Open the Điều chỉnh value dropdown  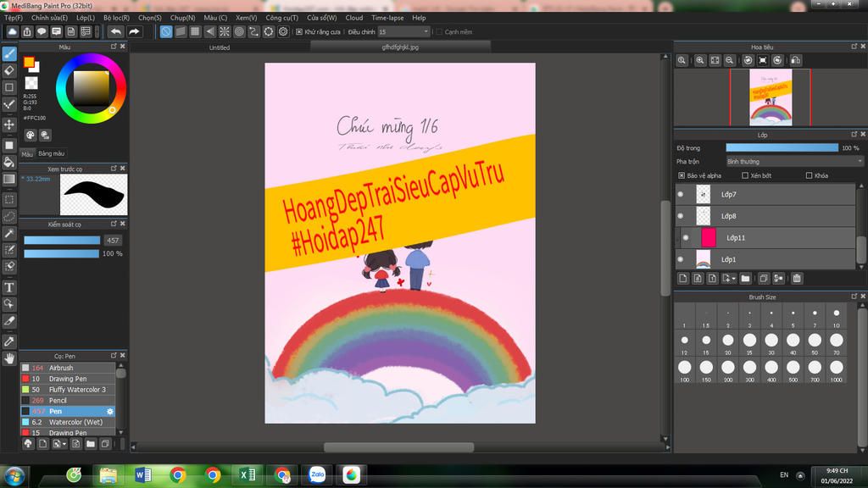403,32
